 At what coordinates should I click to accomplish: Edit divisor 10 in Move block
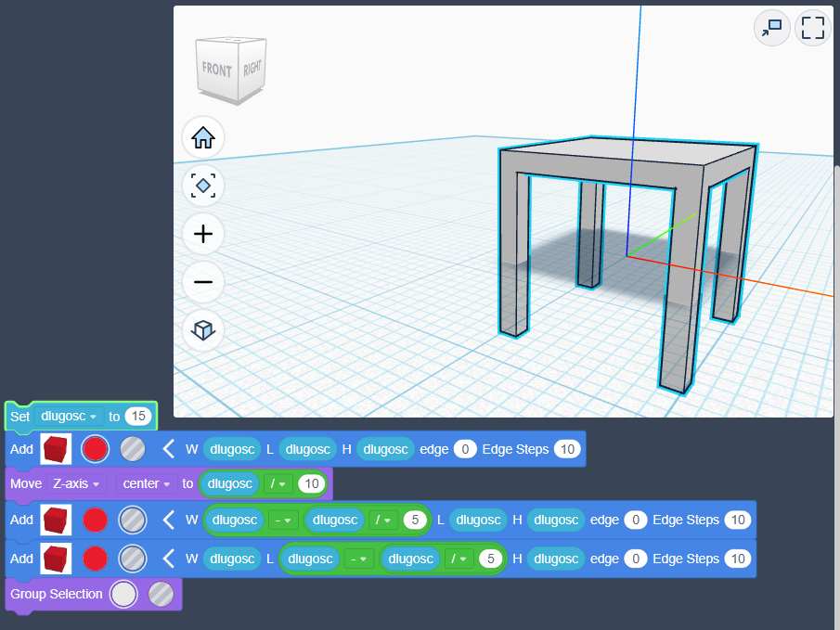click(x=312, y=483)
